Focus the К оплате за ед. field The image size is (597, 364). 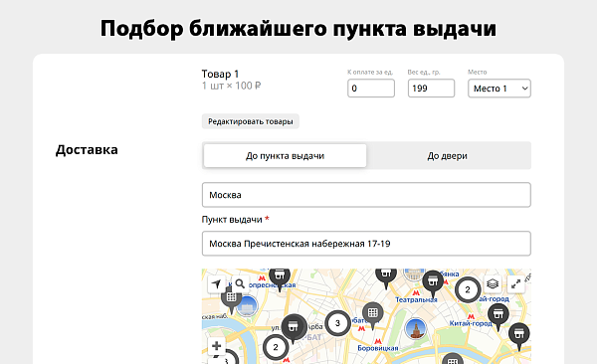click(x=371, y=89)
